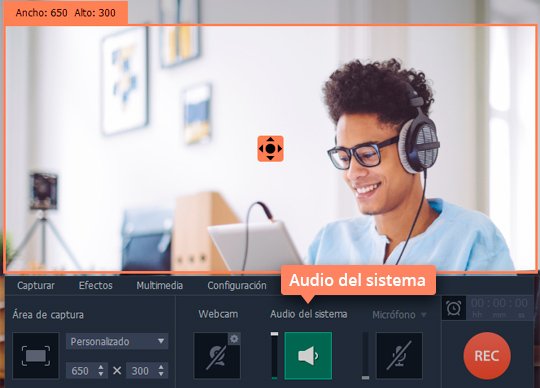Viewport: 540px width, 388px height.
Task: Open the Efectos menu
Action: coord(95,285)
